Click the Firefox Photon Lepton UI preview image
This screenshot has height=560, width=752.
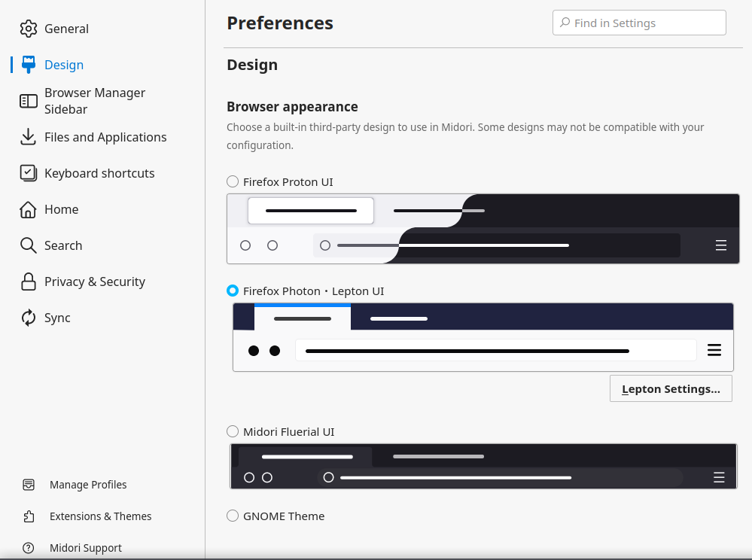483,337
